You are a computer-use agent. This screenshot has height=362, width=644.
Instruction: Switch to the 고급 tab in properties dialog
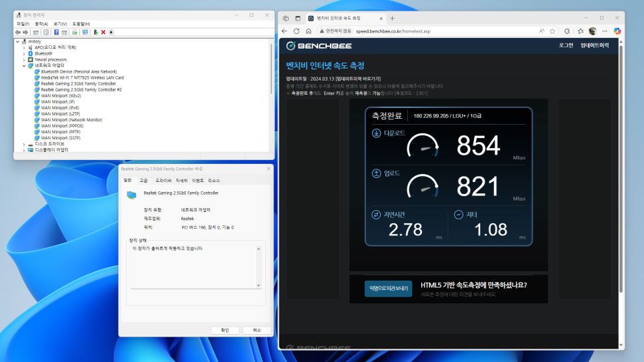coord(143,181)
